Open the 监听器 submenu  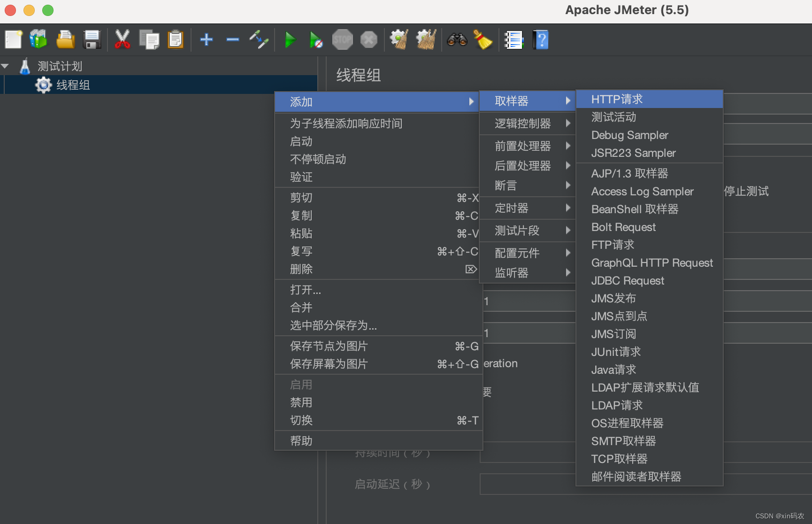(511, 273)
